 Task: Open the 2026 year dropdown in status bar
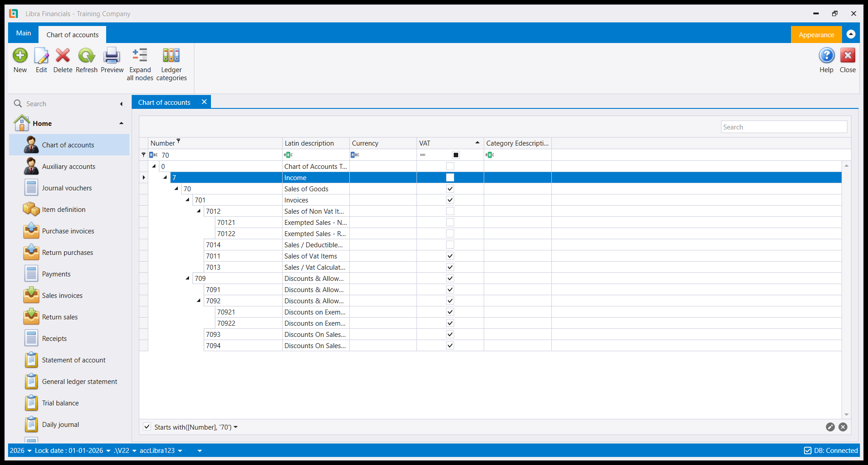click(x=21, y=451)
